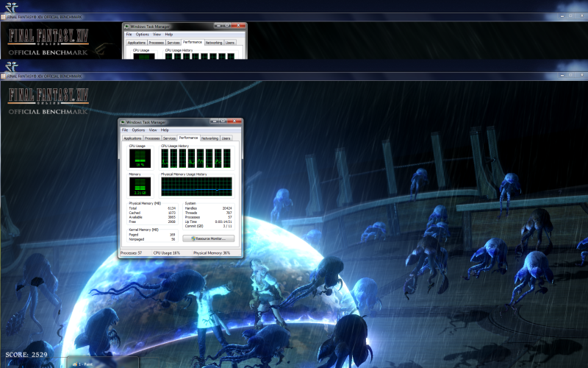
Task: Click 'CPU Usage: 16%' in status bar
Action: [x=167, y=253]
